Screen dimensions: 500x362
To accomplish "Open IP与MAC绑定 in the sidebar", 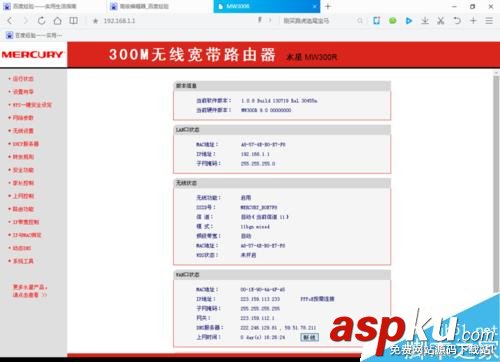I will pyautogui.click(x=27, y=235).
